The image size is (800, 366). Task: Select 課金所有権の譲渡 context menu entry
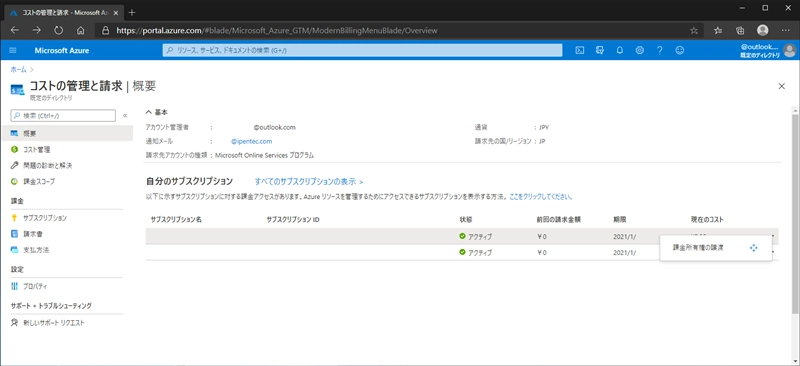715,248
